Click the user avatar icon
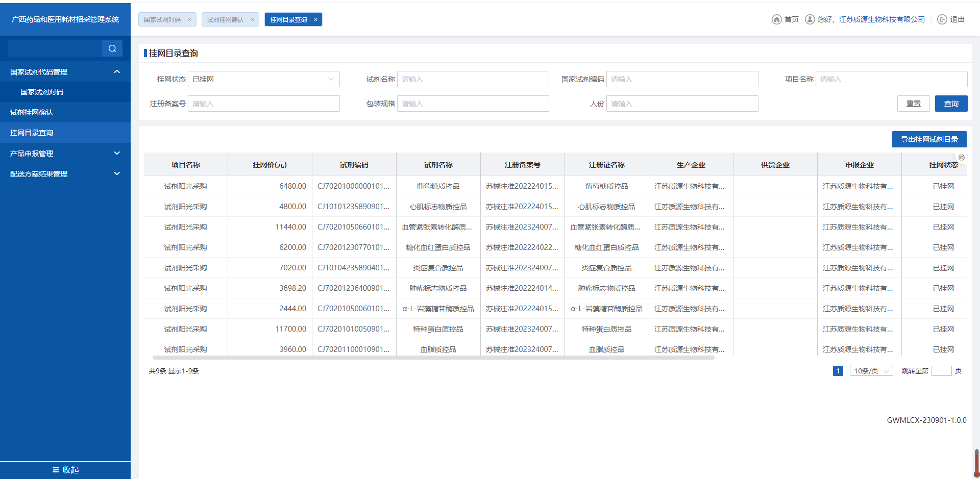The height and width of the screenshot is (479, 980). (x=810, y=19)
